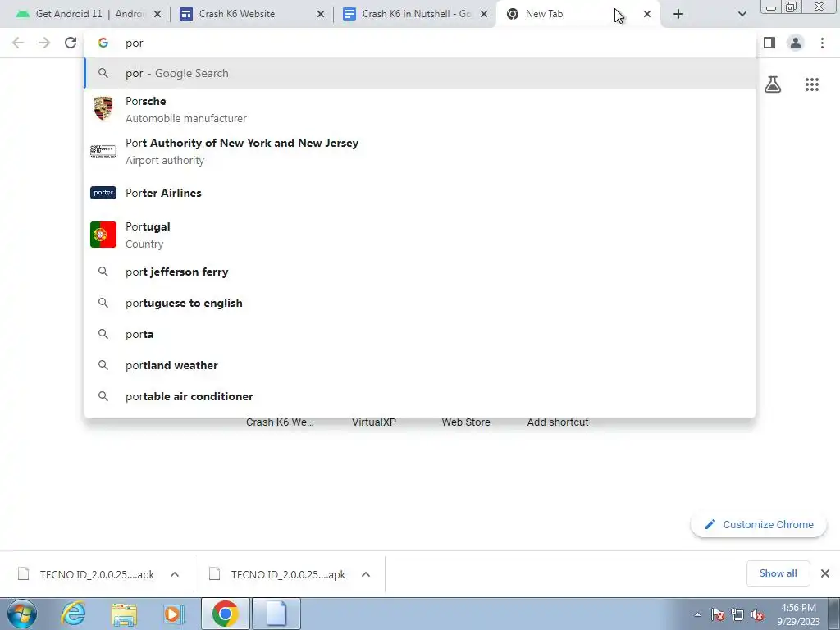Click Customize Chrome button
This screenshot has height=630, width=840.
(x=759, y=524)
